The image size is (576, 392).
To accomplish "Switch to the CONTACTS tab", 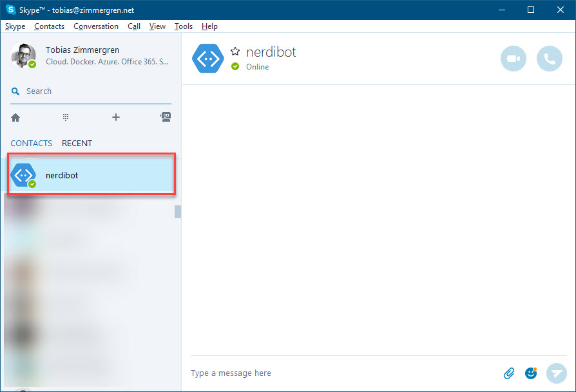I will tap(31, 143).
